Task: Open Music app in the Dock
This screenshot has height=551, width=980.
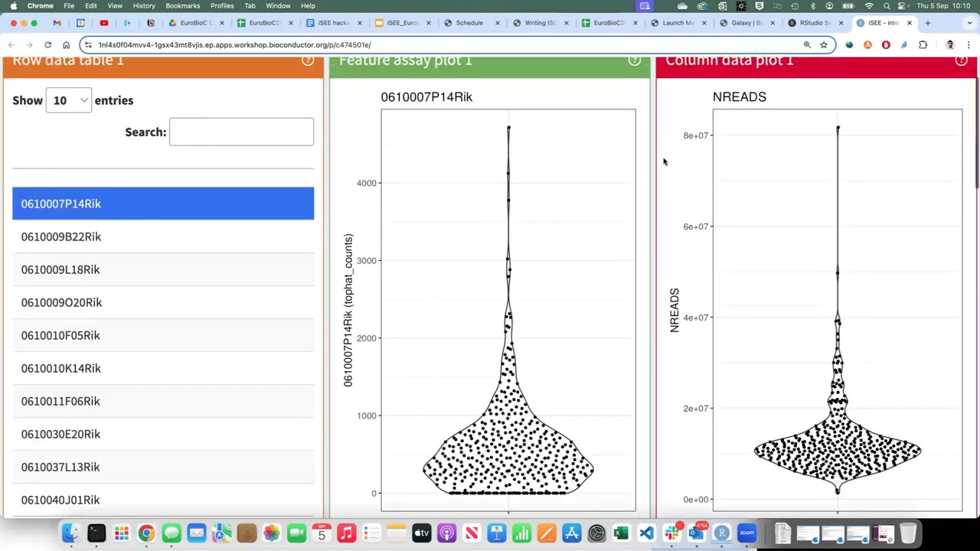Action: click(347, 533)
